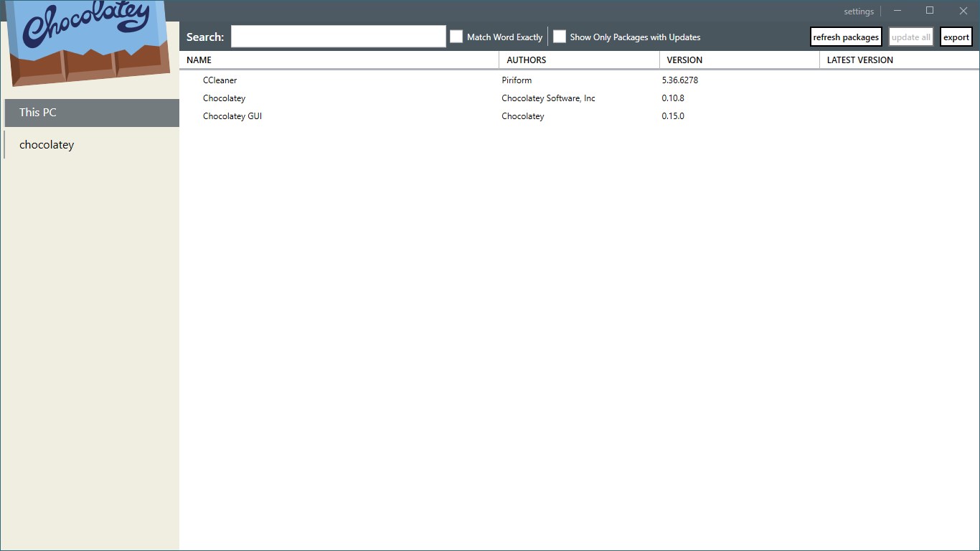Click the export button
The image size is (980, 551).
(x=956, y=37)
